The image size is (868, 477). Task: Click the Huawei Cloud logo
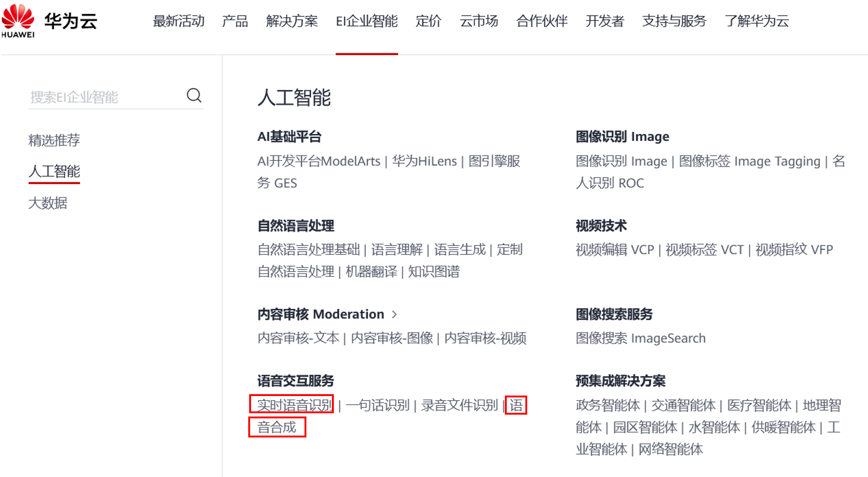point(49,21)
